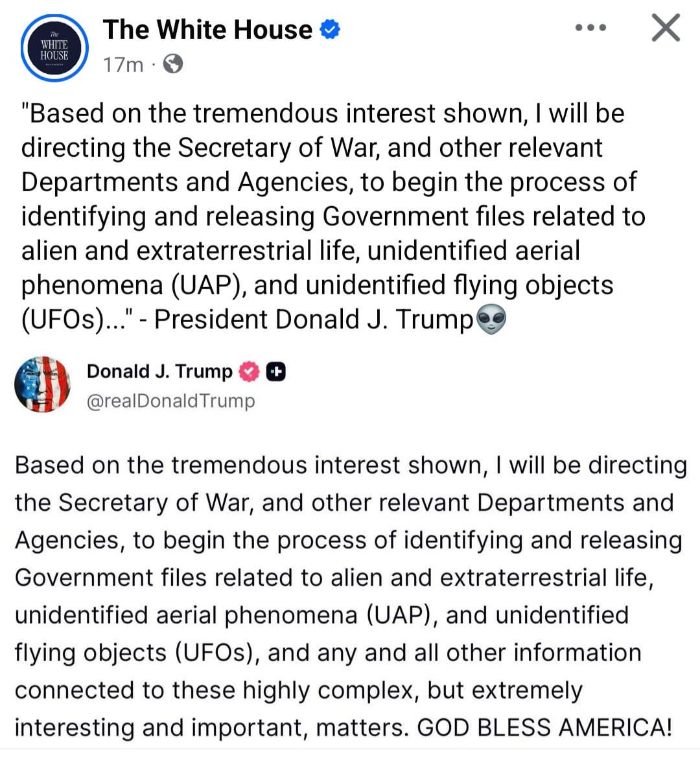Screen dimensions: 700x761
Task: Click the 17m post timestamp
Action: [x=123, y=65]
